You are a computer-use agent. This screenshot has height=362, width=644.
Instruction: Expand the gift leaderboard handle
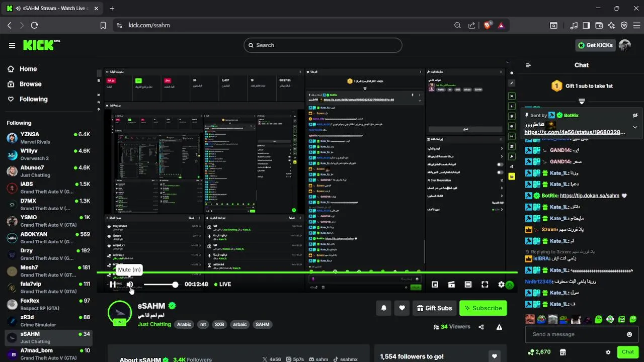(582, 101)
